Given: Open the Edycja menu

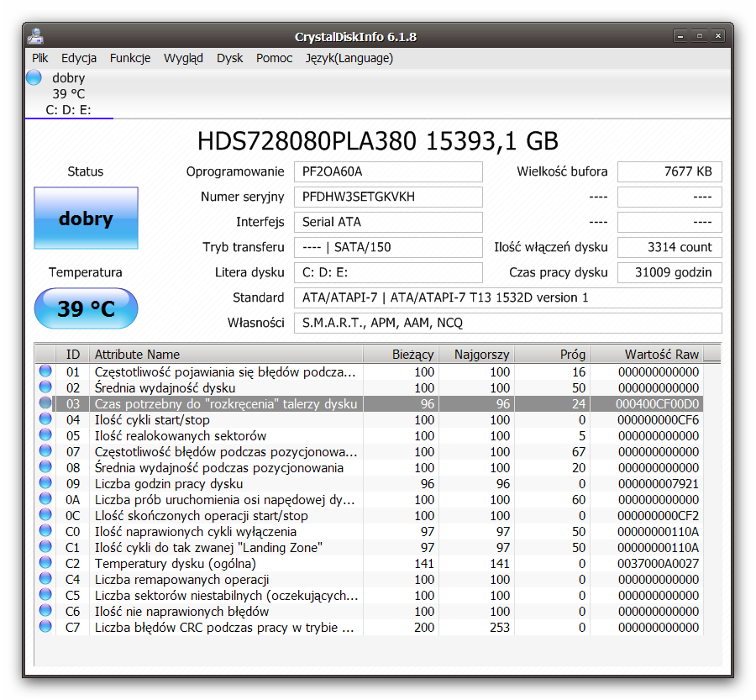Looking at the screenshot, I should pos(79,58).
